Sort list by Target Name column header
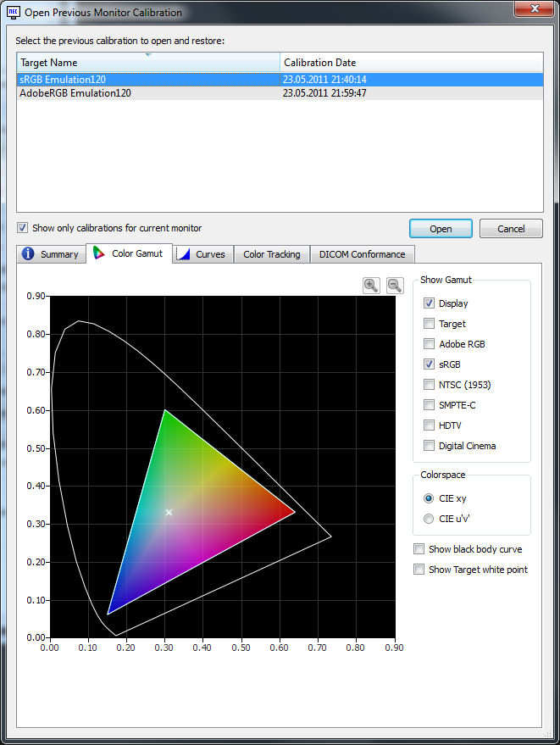Viewport: 560px width, 745px height. point(147,63)
